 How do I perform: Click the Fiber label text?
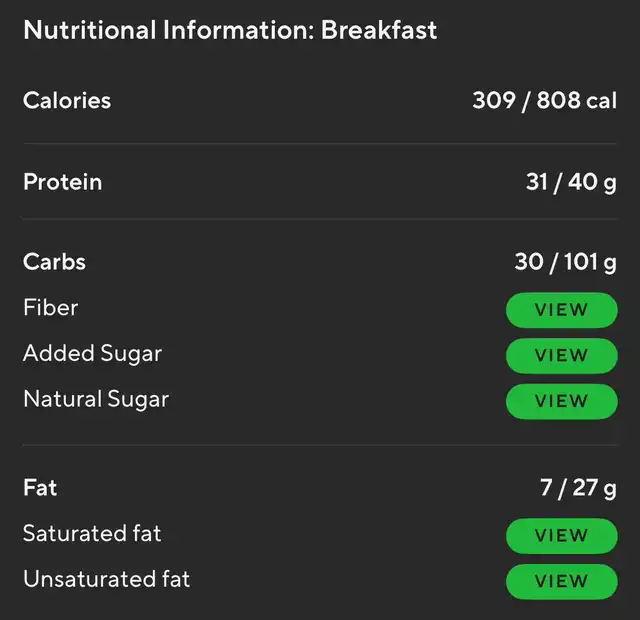[51, 307]
